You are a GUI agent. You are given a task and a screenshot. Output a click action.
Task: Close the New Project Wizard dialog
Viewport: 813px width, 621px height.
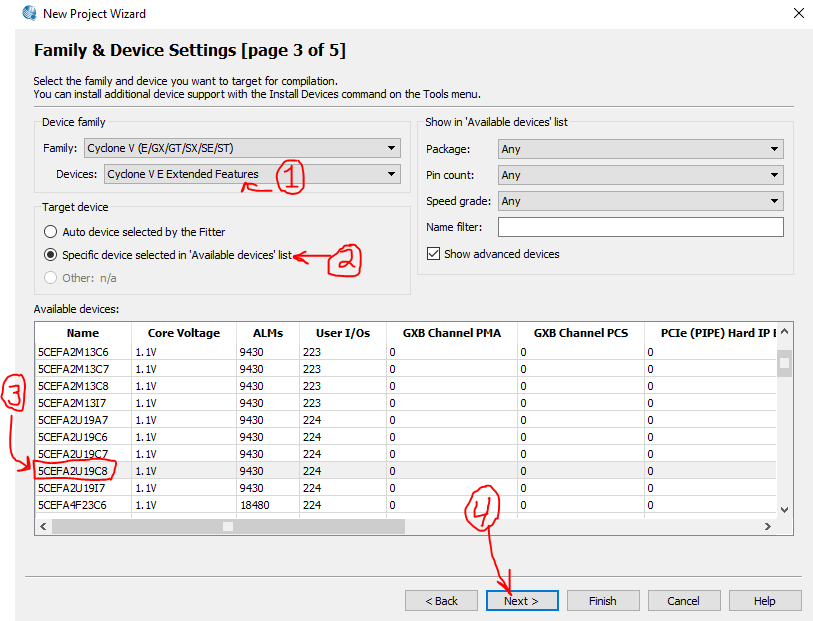pyautogui.click(x=798, y=13)
